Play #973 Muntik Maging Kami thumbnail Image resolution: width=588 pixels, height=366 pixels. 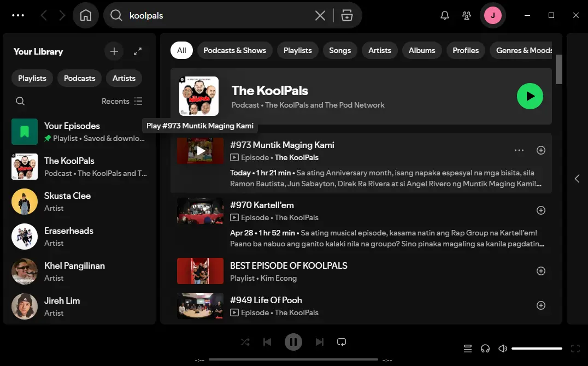click(x=200, y=151)
